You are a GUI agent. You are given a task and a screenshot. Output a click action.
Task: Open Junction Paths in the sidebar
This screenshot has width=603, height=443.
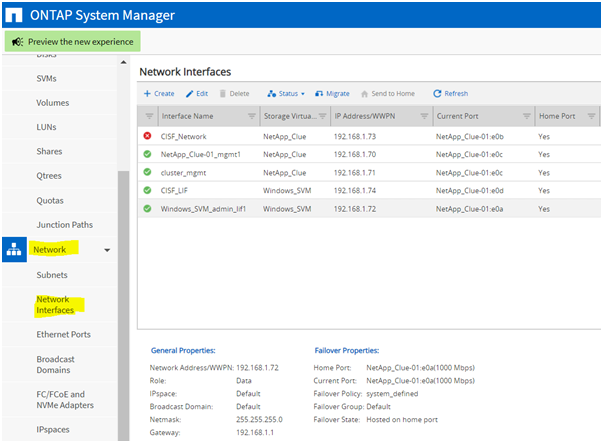(x=65, y=225)
